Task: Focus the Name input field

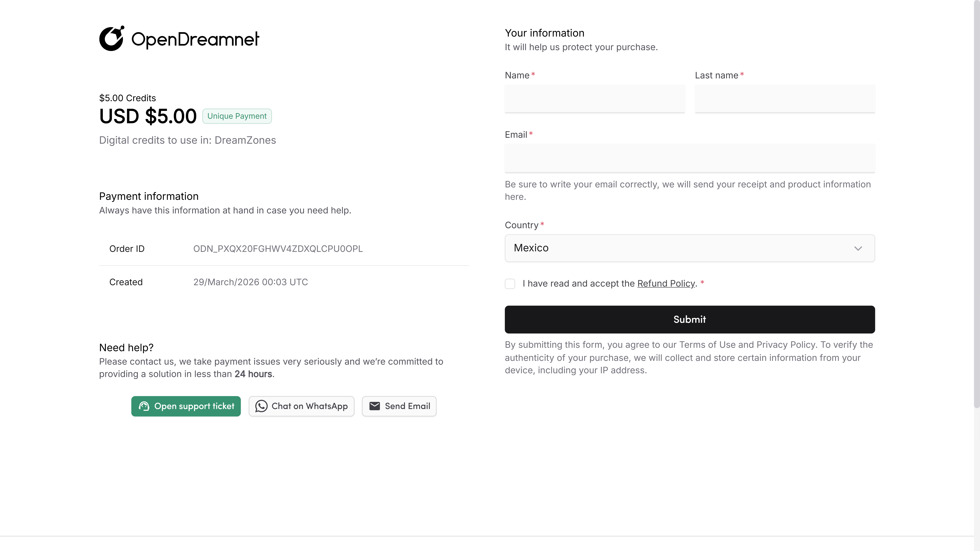Action: 594,98
